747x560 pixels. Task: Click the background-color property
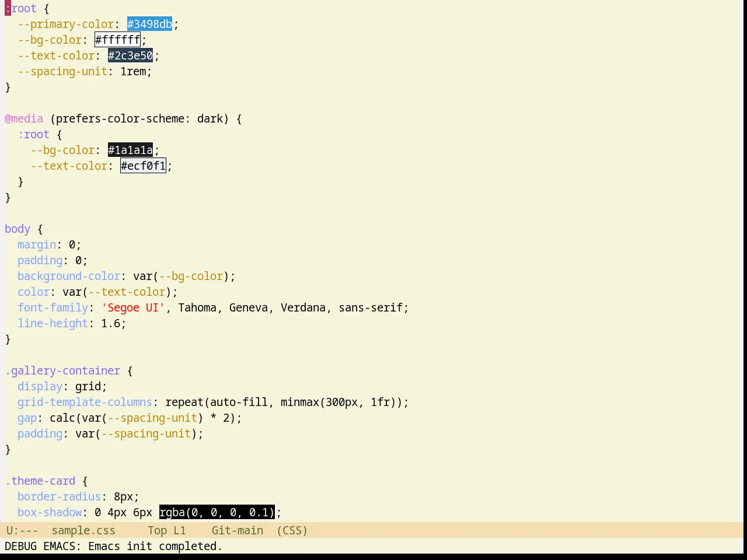69,276
